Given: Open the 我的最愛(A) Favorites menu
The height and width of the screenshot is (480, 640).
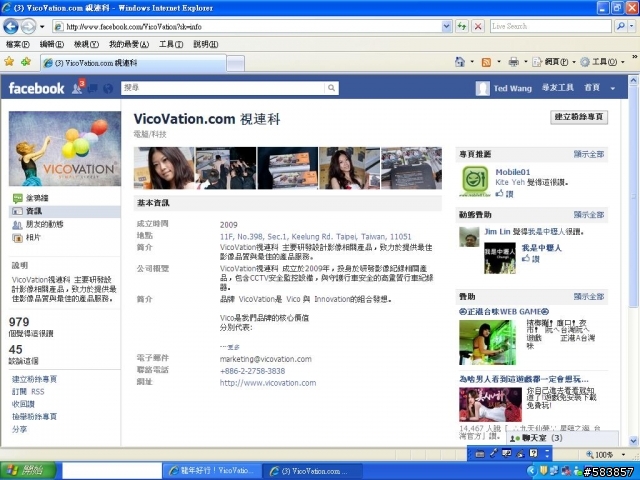Looking at the screenshot, I should point(129,44).
